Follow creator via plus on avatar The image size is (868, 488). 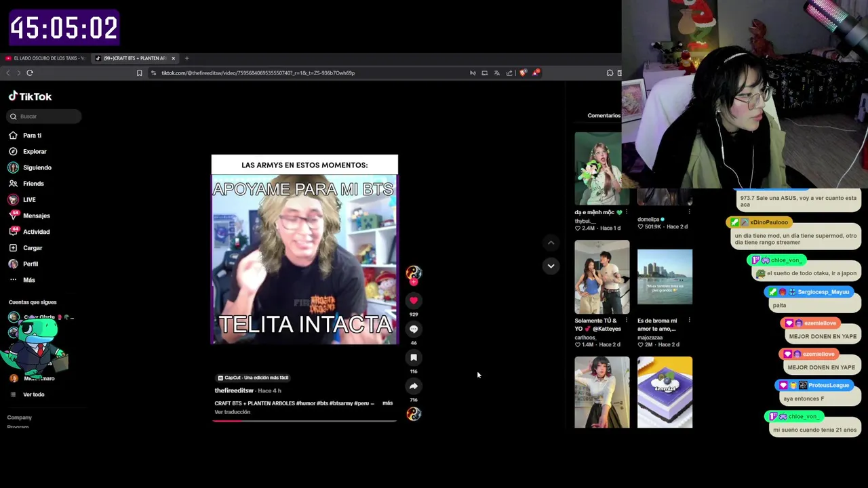click(x=414, y=281)
